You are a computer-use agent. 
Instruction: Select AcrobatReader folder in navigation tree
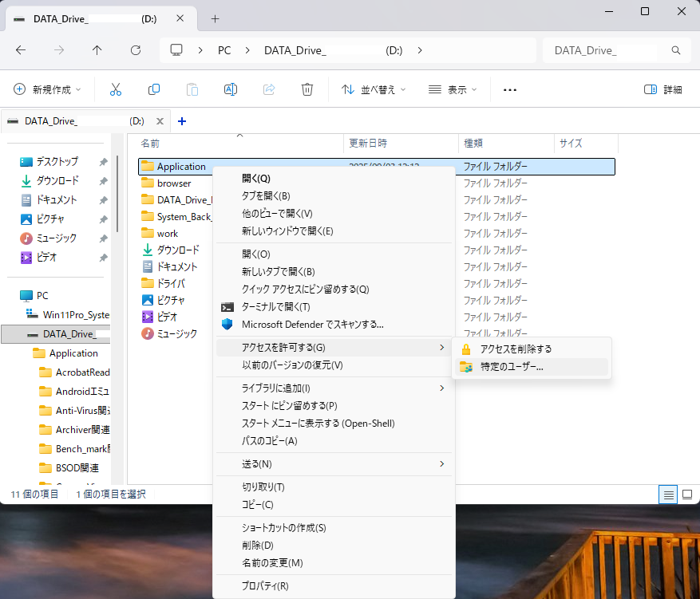[x=81, y=372]
